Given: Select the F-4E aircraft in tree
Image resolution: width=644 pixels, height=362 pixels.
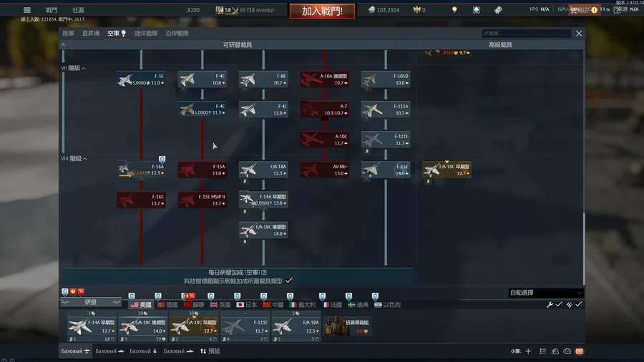Looking at the screenshot, I should pyautogui.click(x=202, y=109).
